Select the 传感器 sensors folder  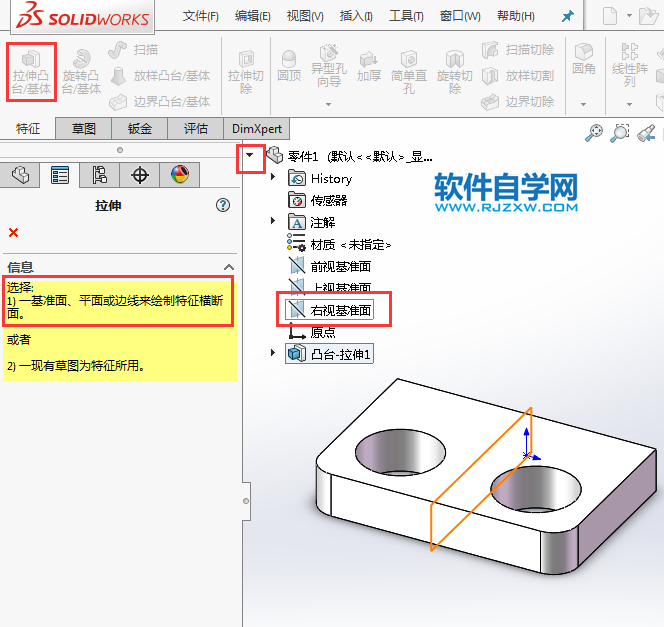coord(318,200)
